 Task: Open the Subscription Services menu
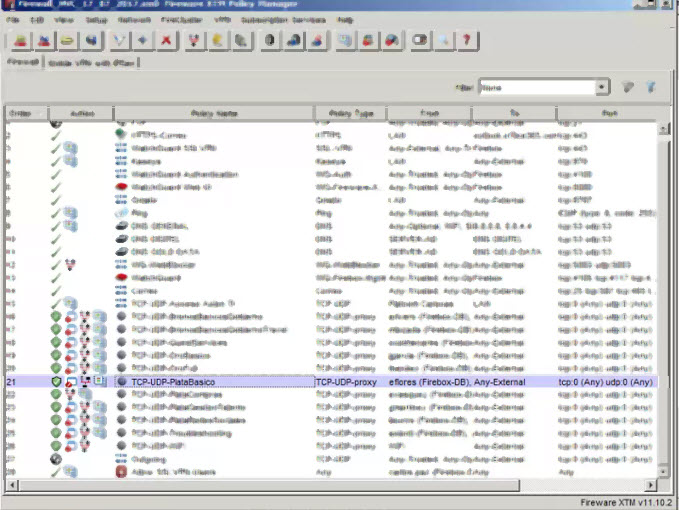tap(283, 20)
